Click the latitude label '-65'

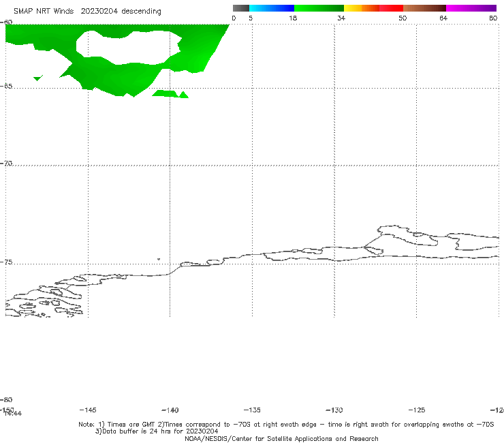(6, 86)
